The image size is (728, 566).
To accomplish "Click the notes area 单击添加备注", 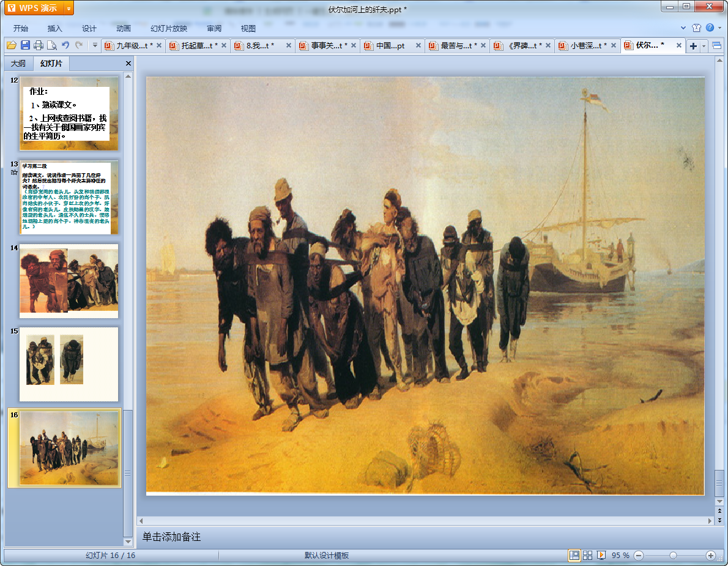I will click(x=171, y=537).
